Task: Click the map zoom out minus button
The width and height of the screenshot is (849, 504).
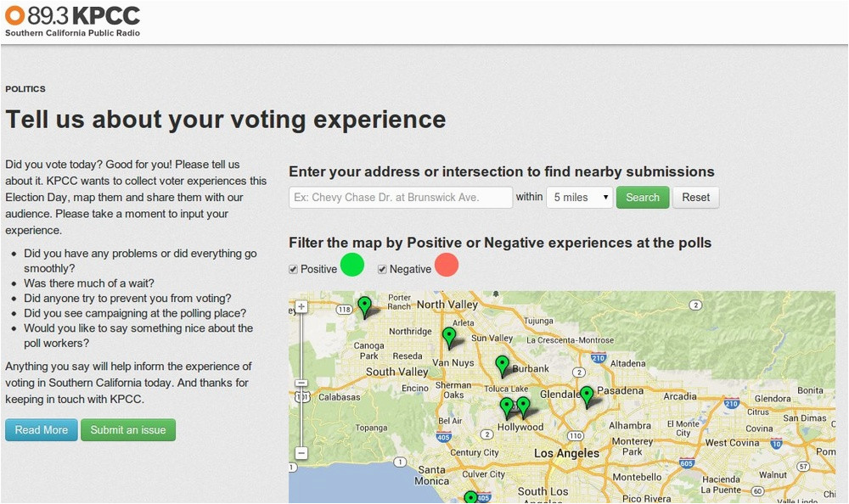Action: coord(301,452)
